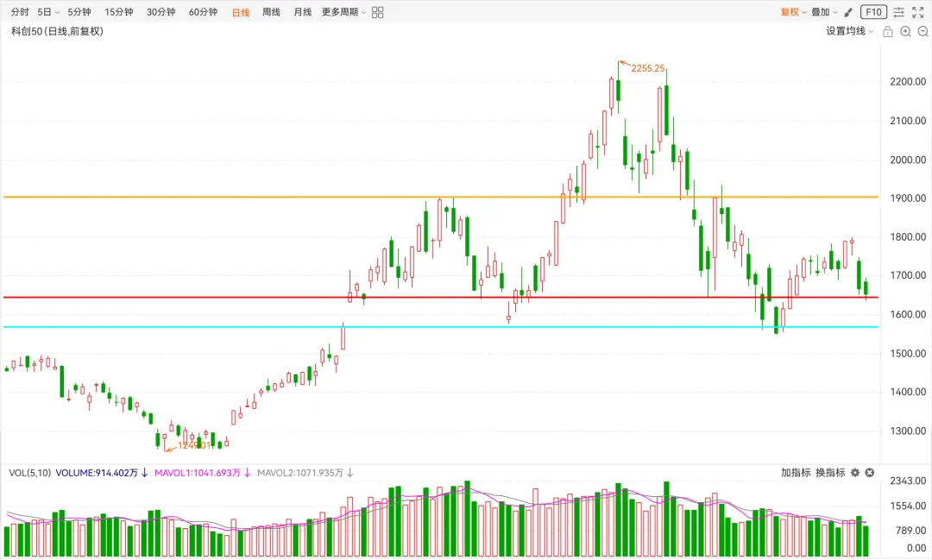Toggle the chart lock icon
Viewport: 932px width, 560px height.
click(887, 32)
